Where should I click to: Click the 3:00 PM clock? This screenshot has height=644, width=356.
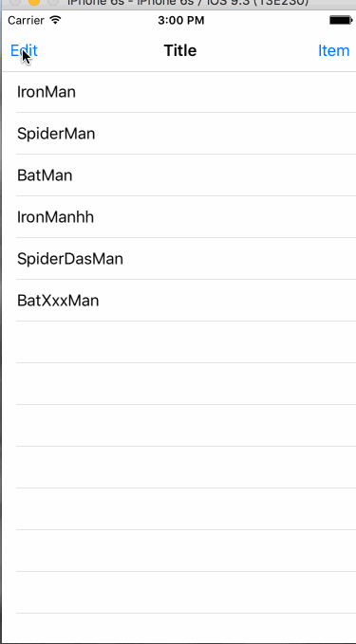(x=181, y=20)
